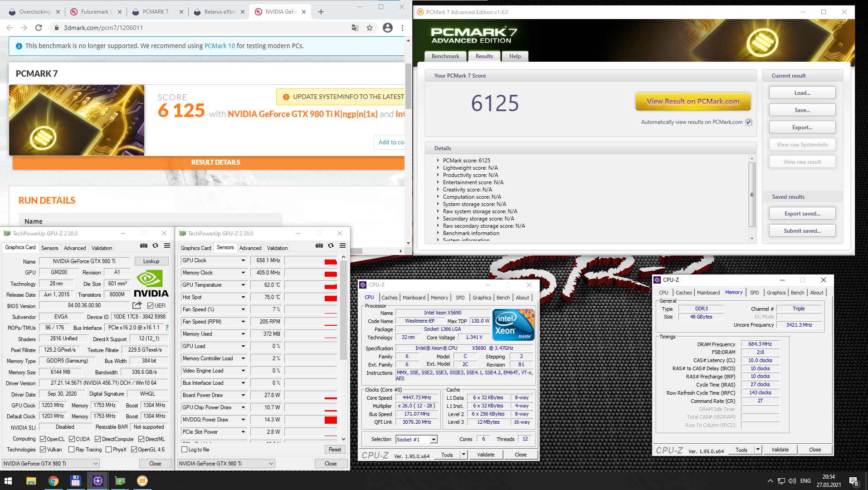Open the Board Power Draw sensor dropdown

[x=243, y=395]
